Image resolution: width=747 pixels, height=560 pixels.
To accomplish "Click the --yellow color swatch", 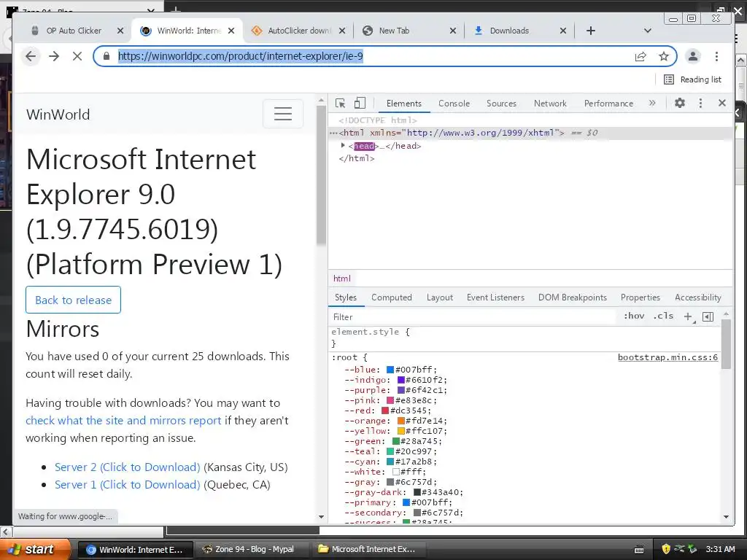I will [x=401, y=431].
